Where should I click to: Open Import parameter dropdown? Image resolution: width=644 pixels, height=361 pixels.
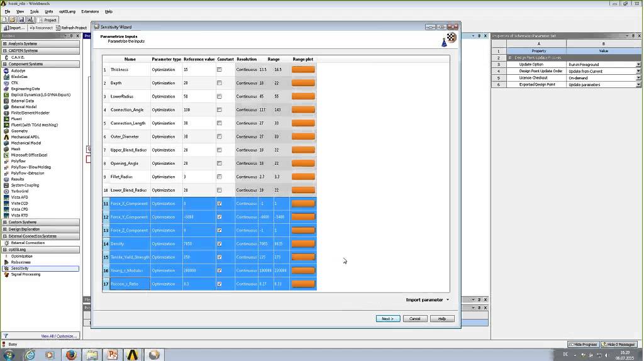click(427, 300)
